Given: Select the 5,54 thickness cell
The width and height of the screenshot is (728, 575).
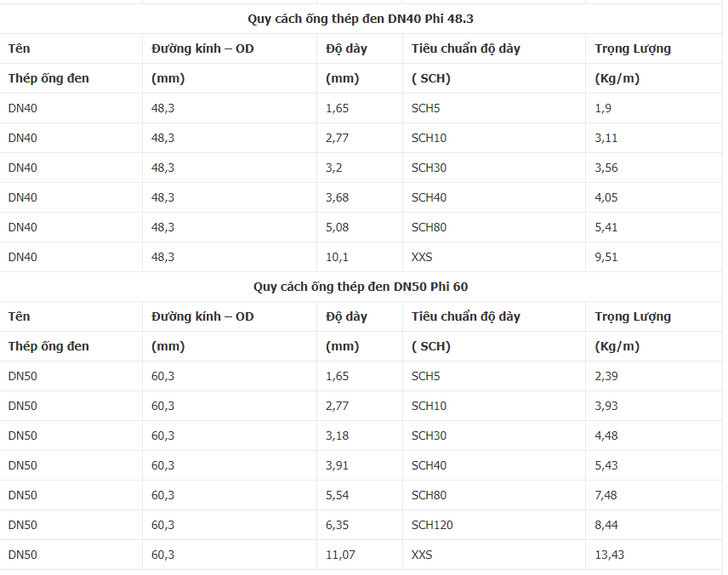Looking at the screenshot, I should pyautogui.click(x=337, y=495).
